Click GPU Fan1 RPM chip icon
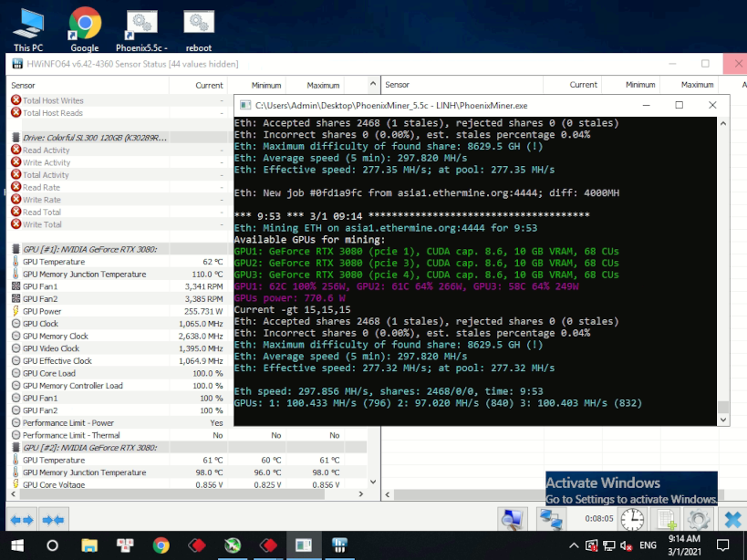This screenshot has width=747, height=560. click(x=16, y=286)
